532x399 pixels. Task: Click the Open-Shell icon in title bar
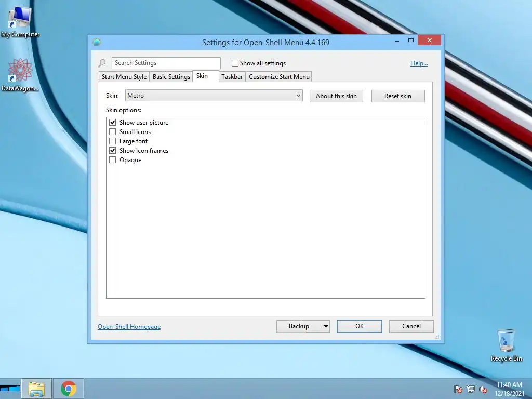coord(97,42)
